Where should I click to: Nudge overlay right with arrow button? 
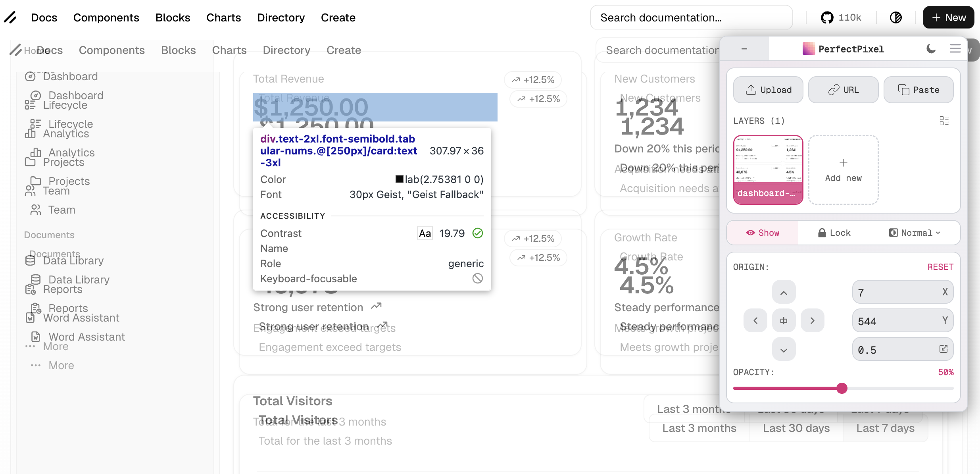click(x=812, y=321)
